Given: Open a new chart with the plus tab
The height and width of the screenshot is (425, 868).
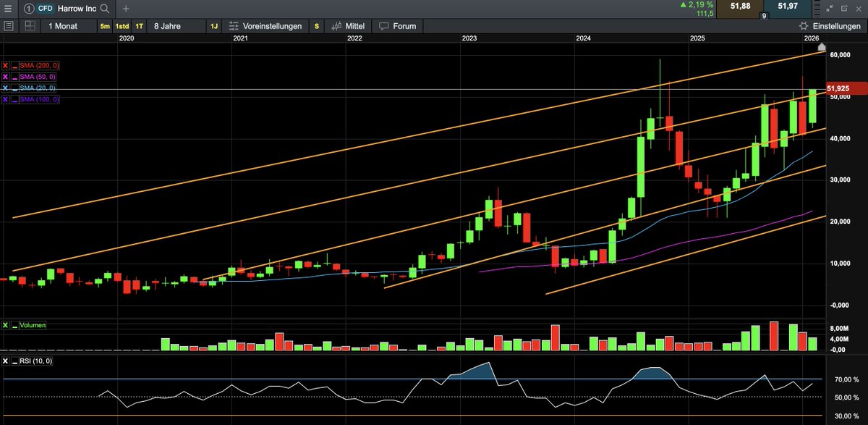Looking at the screenshot, I should (x=126, y=9).
